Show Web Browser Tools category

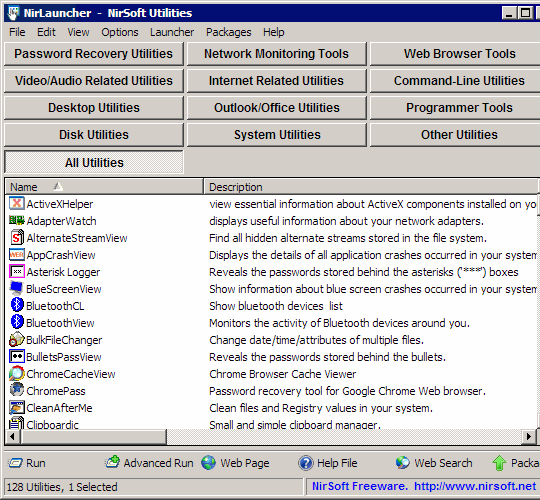click(455, 54)
